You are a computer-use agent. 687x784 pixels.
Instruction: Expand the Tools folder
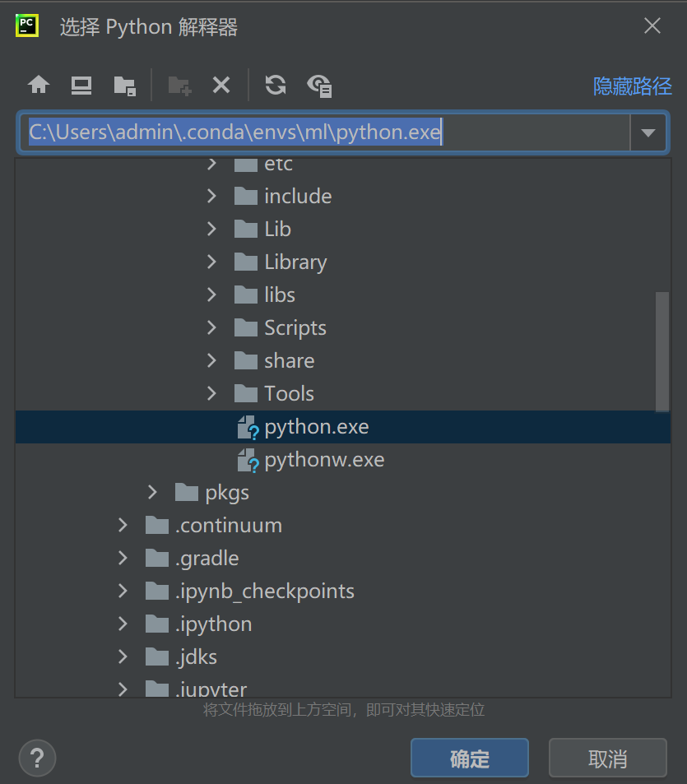[211, 393]
